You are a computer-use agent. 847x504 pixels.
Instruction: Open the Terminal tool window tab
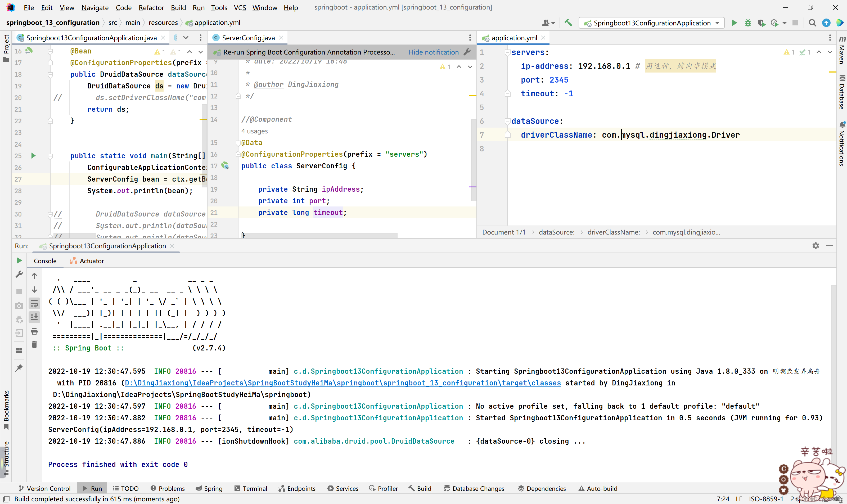[x=251, y=488]
